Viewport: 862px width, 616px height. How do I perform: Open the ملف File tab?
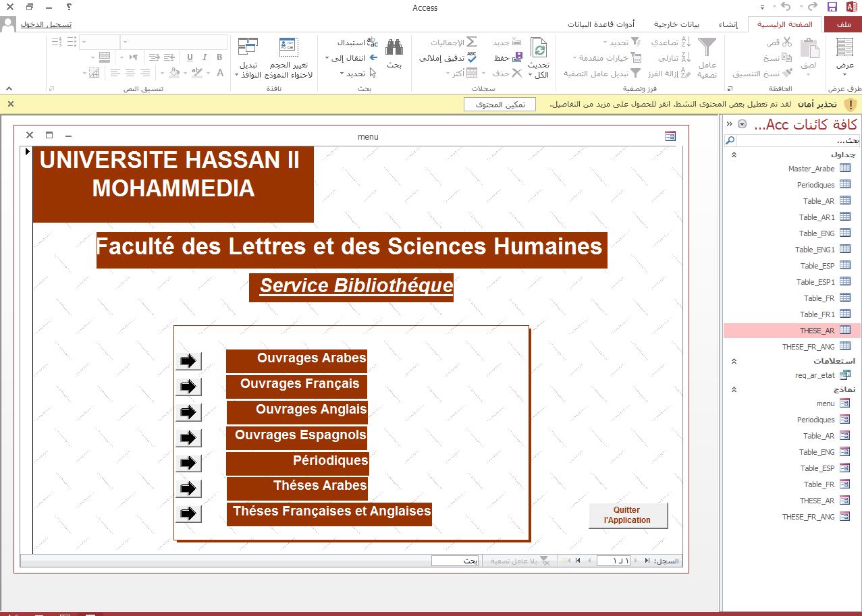(843, 24)
